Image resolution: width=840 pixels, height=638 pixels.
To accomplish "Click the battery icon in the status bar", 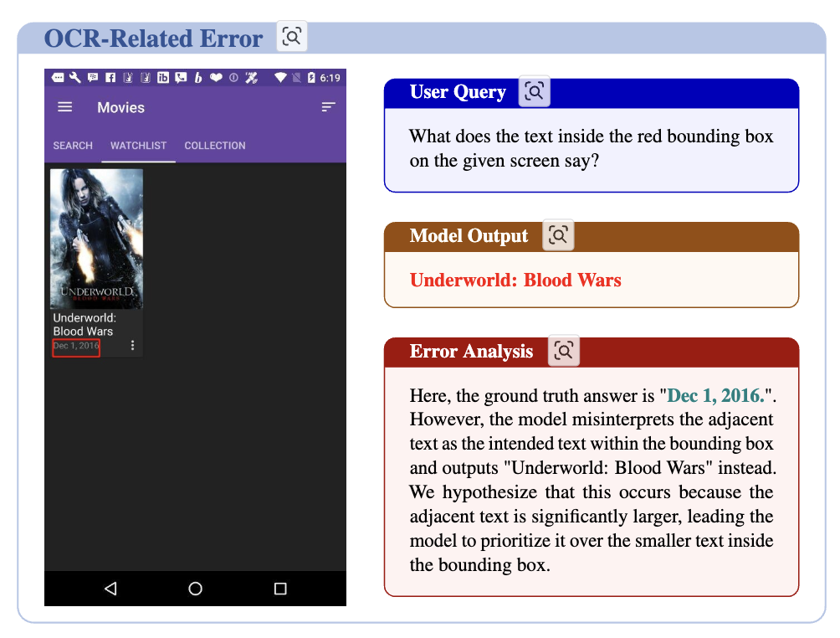I will (x=311, y=78).
